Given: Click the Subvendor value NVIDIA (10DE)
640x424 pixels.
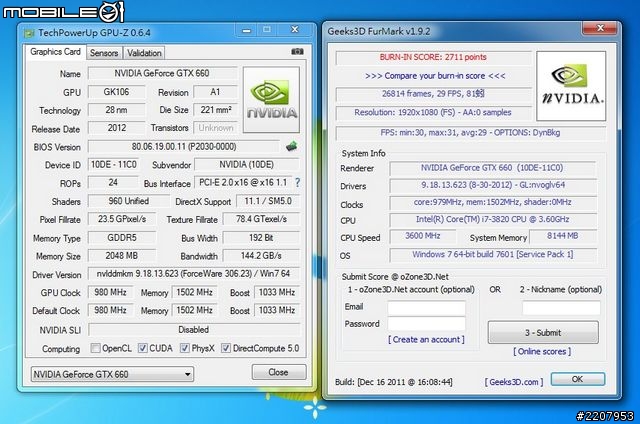Looking at the screenshot, I should tap(247, 165).
